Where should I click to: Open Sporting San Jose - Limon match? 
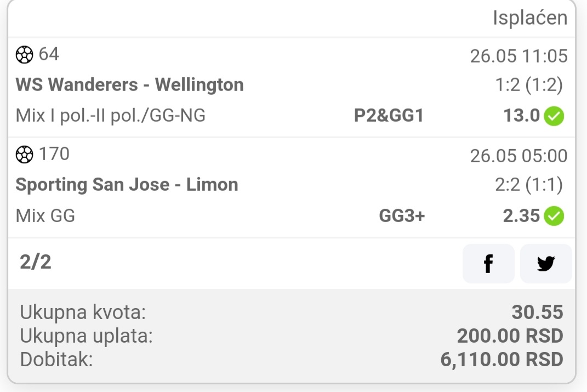(127, 185)
